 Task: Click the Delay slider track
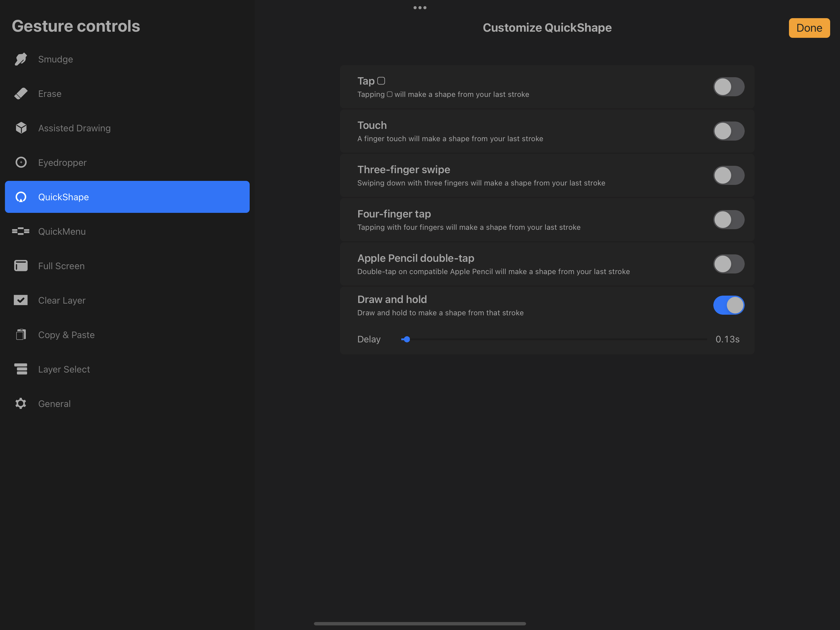point(554,339)
